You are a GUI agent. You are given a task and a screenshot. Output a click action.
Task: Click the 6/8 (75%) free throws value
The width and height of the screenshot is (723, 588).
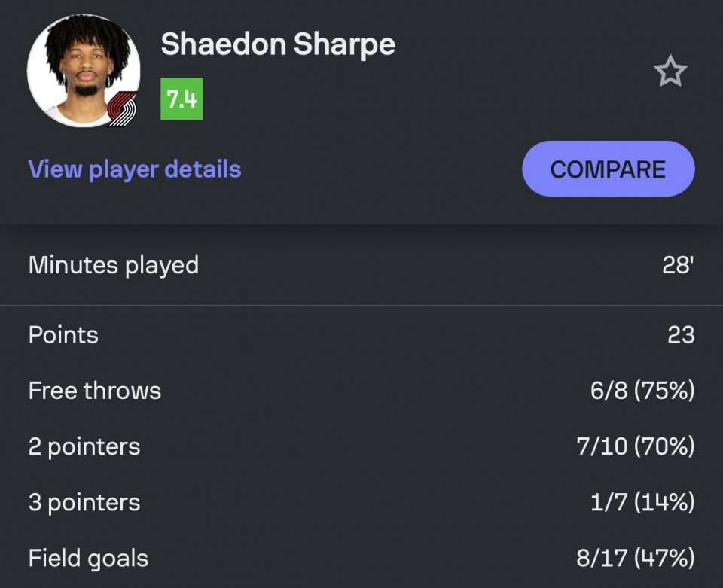pos(642,391)
